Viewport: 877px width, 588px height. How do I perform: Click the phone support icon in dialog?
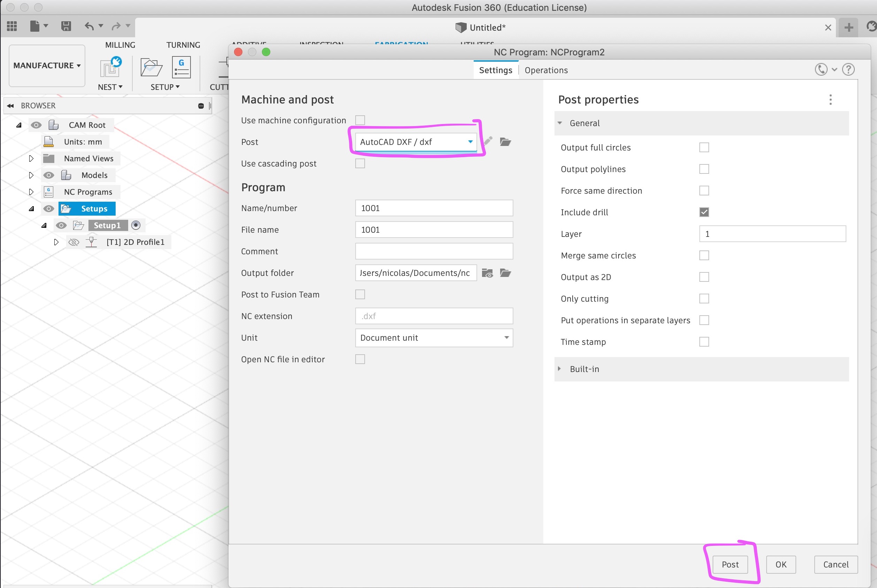click(821, 69)
